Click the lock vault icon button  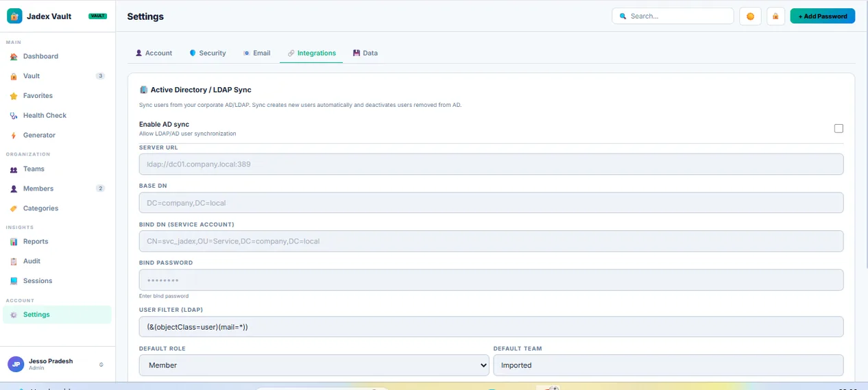click(775, 16)
